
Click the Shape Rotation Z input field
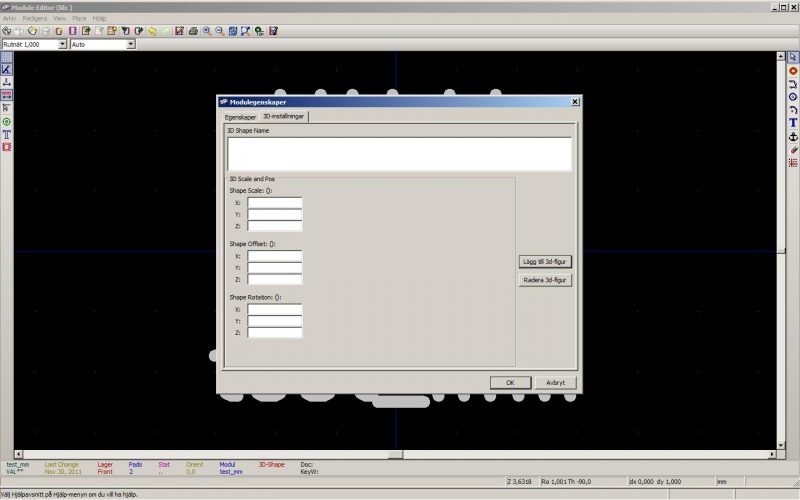(x=275, y=333)
